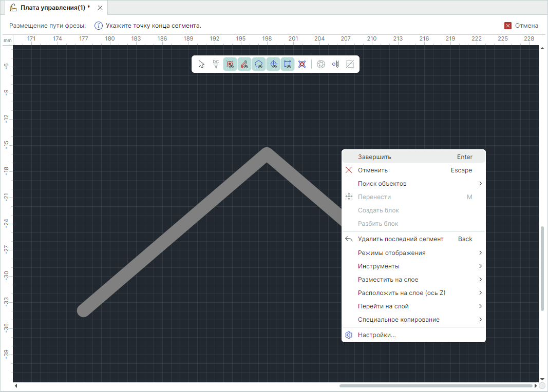Toggle rectangle outline visibility icon
The image size is (548, 392).
[288, 64]
